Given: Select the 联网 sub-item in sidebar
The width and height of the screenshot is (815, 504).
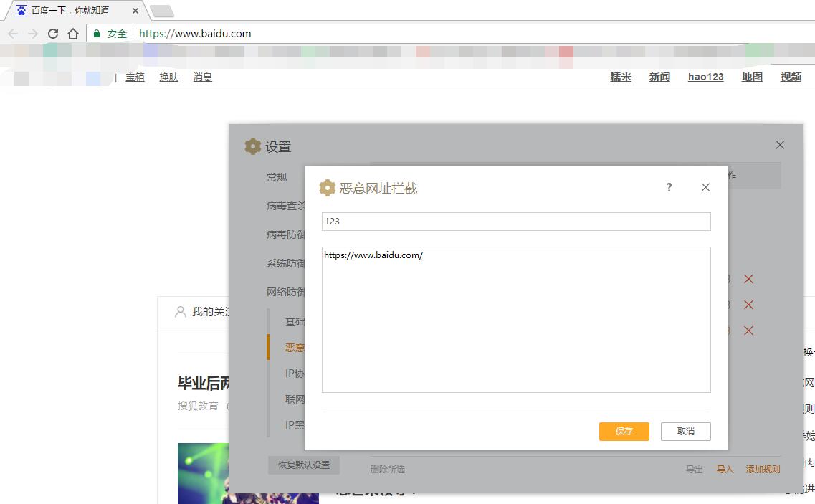Looking at the screenshot, I should pos(295,399).
